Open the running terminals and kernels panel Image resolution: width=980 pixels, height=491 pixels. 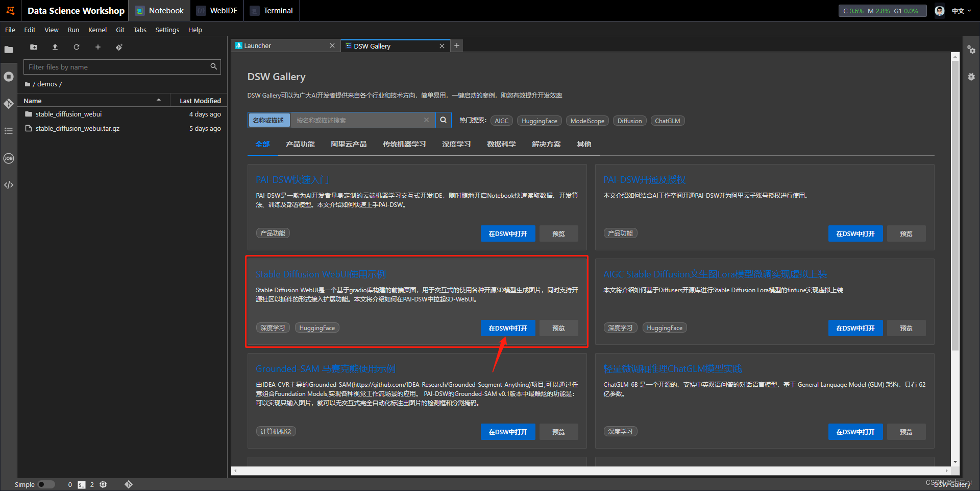(9, 77)
